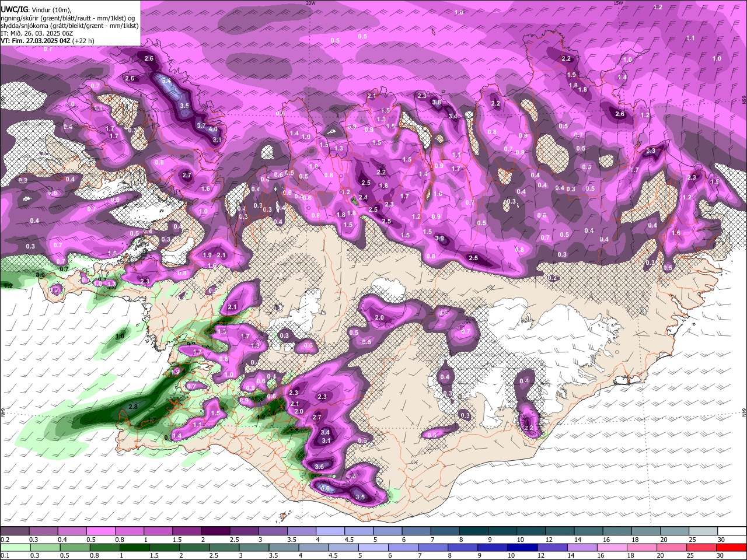Pick the 14 violet swatch in lower rain legend

click(x=583, y=548)
